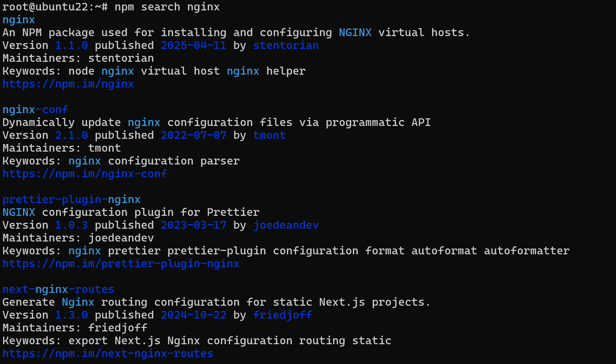
Task: Select author name friedjoff in version line
Action: (283, 315)
